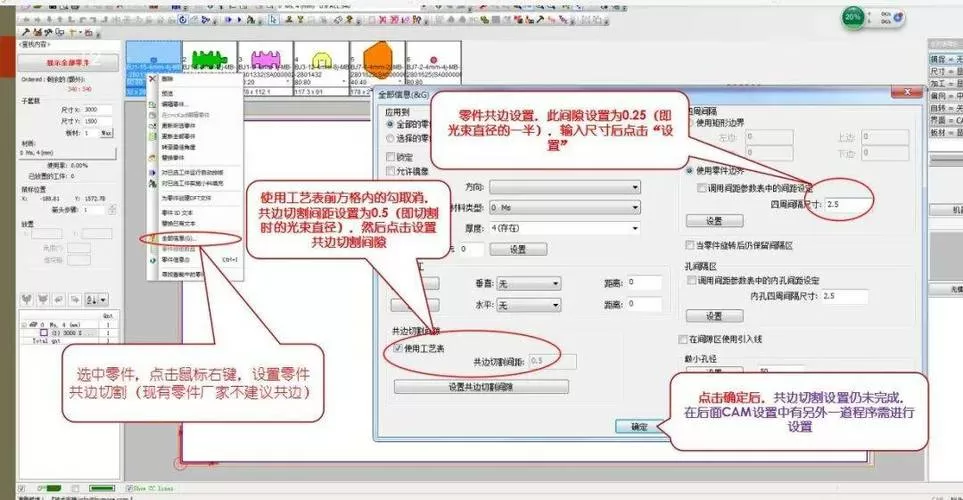Click the 尺寸Y input showing 1500
The height and width of the screenshot is (500, 963).
[98, 121]
